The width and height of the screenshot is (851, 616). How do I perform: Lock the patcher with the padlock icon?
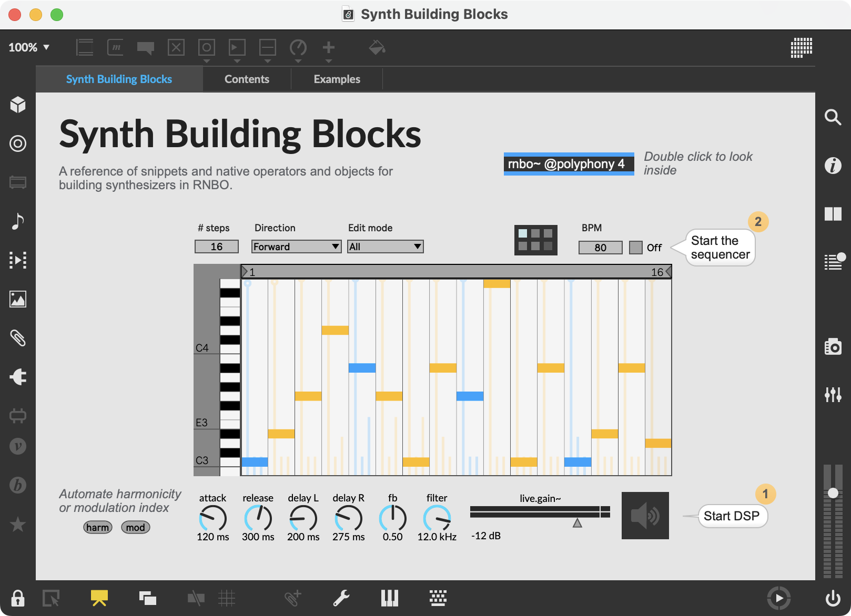(17, 598)
